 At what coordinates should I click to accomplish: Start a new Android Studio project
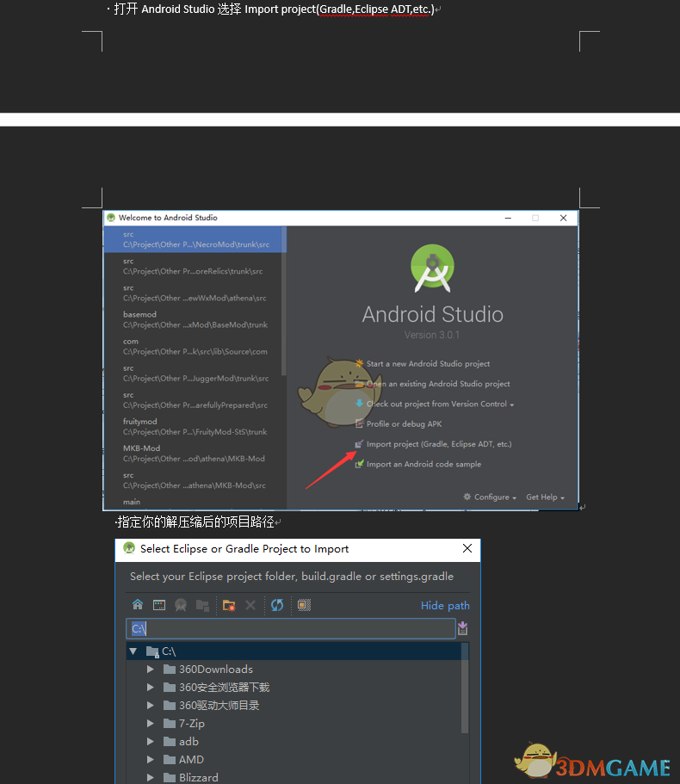(x=428, y=363)
